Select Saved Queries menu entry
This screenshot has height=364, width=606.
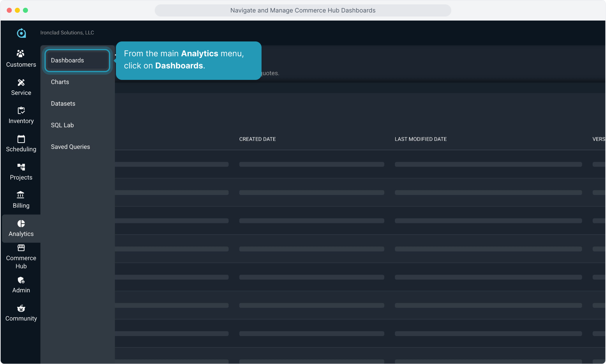point(70,147)
